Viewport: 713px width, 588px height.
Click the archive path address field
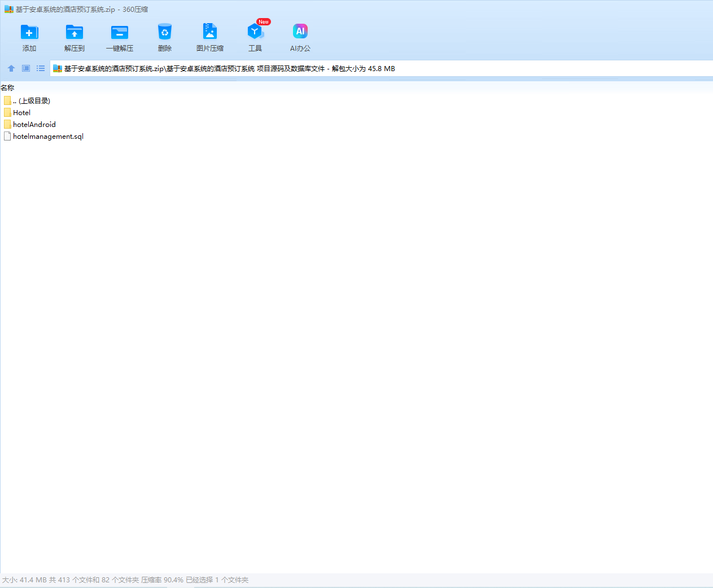click(381, 69)
